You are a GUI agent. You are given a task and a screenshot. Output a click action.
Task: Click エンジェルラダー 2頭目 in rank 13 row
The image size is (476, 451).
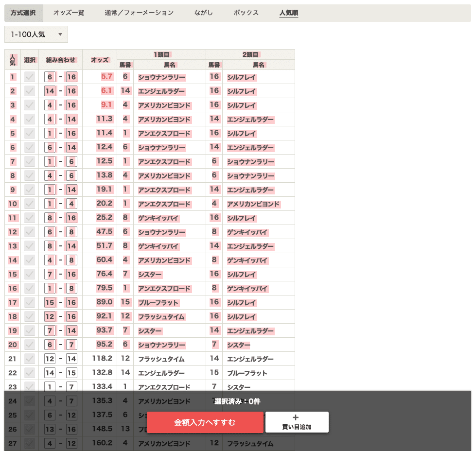(x=250, y=246)
